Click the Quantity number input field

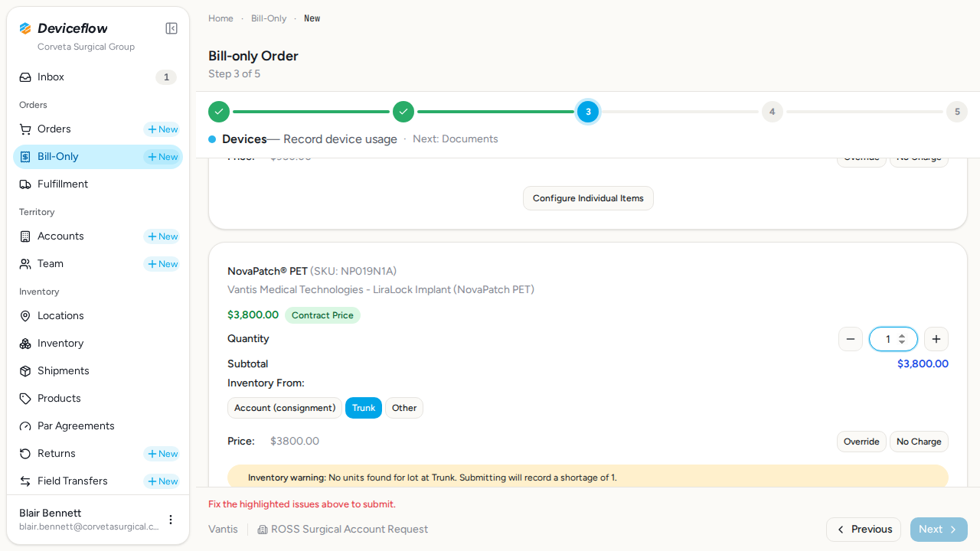[x=893, y=339]
